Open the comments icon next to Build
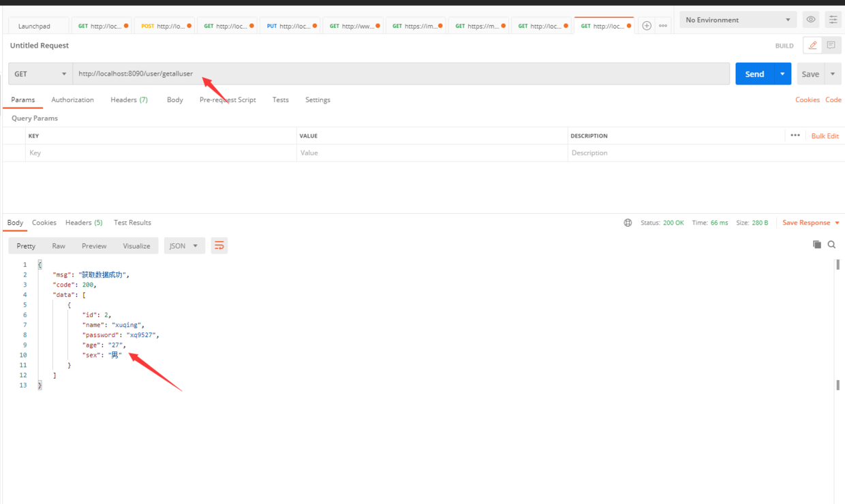845x504 pixels. pyautogui.click(x=831, y=46)
